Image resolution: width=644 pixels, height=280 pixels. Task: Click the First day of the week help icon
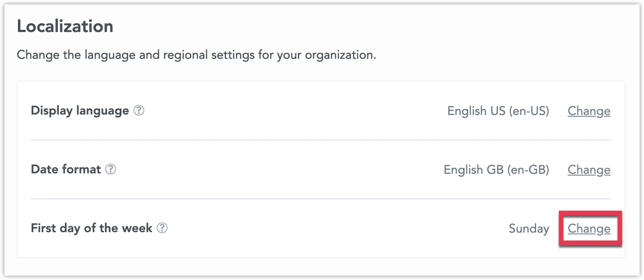162,228
